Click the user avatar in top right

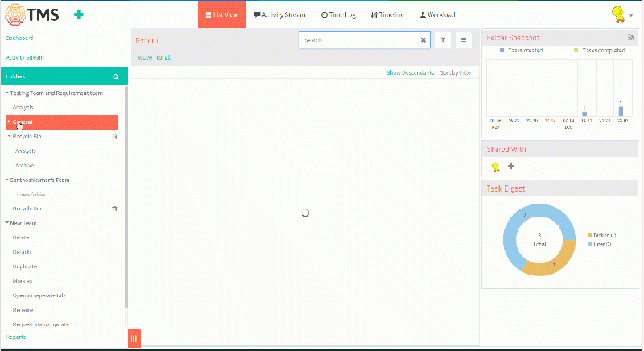pos(617,14)
